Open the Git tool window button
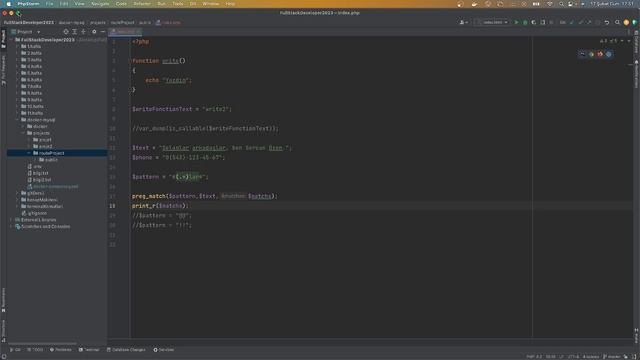This screenshot has width=640, height=360. coord(15,350)
